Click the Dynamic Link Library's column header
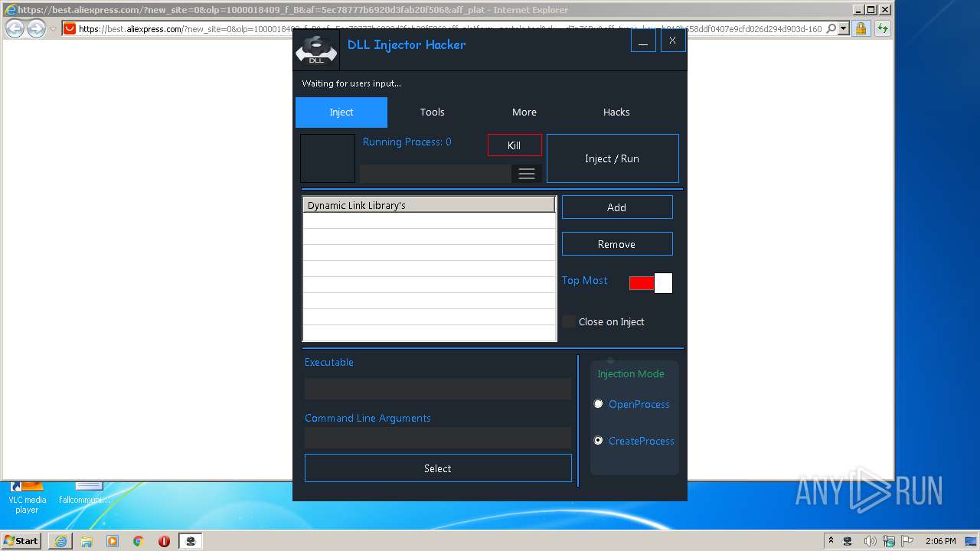The height and width of the screenshot is (551, 980). coord(430,205)
